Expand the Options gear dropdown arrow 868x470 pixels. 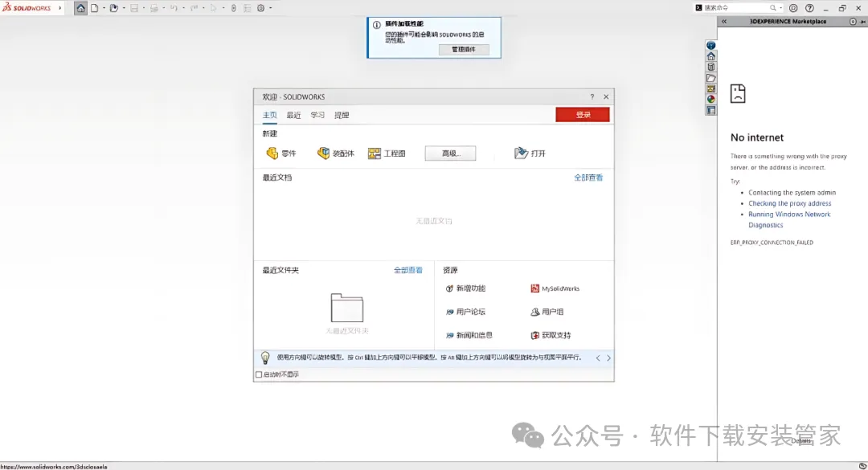[270, 8]
